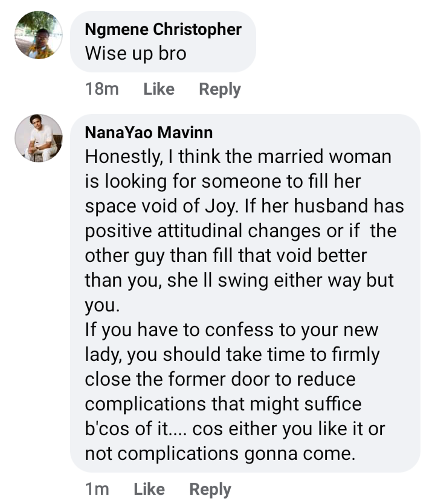Screen dimensions: 435x504
Task: Tap the line 'complications that might suffice'
Action: 224,404
